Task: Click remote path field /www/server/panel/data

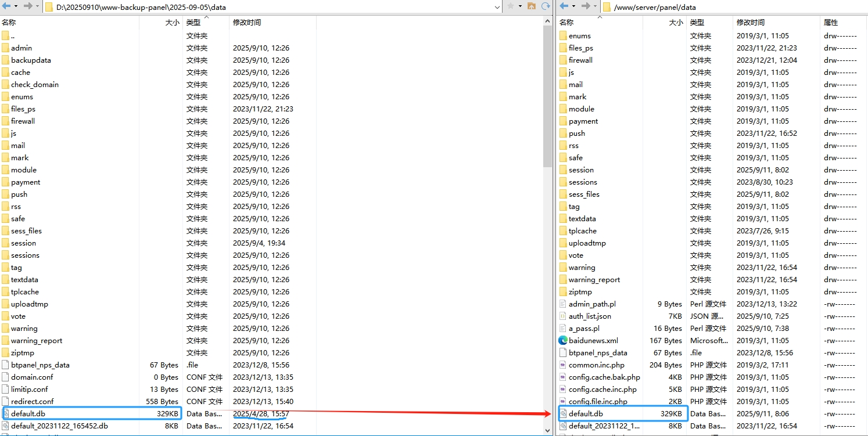Action: (734, 7)
